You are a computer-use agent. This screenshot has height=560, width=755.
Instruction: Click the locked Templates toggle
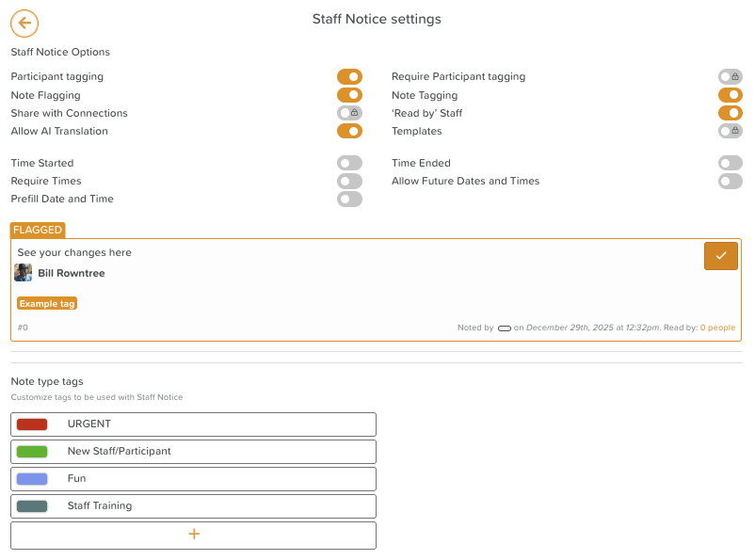pos(730,131)
